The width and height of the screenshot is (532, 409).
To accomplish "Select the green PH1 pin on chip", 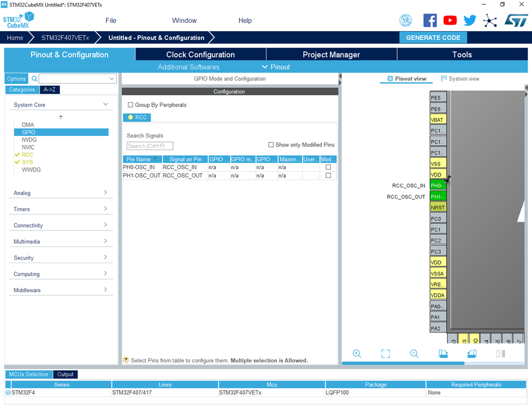I will (x=438, y=197).
